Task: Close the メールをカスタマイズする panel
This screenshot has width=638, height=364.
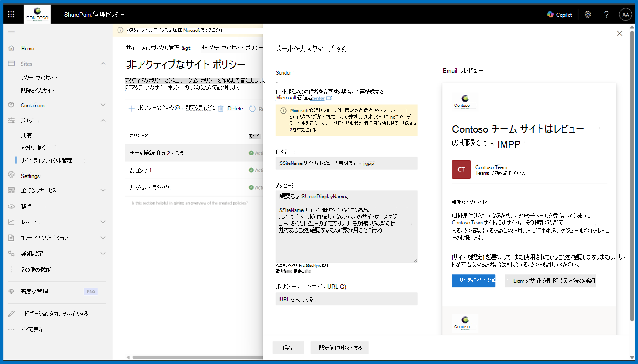Action: point(619,34)
